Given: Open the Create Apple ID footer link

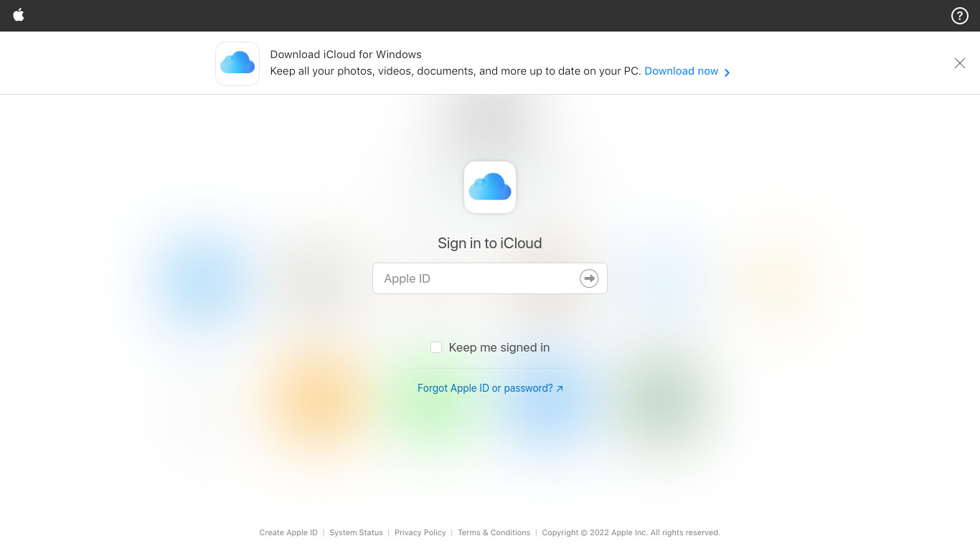Looking at the screenshot, I should 288,532.
